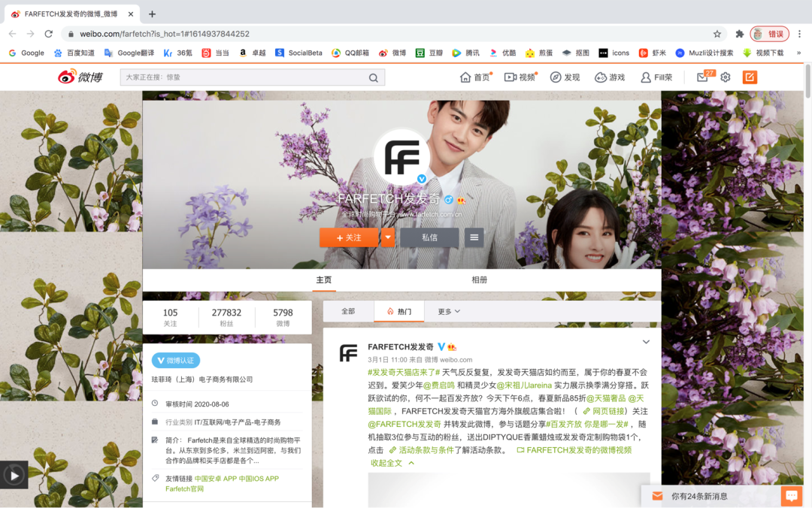
Task: Expand the dropdown arrow beside 关注
Action: (388, 237)
